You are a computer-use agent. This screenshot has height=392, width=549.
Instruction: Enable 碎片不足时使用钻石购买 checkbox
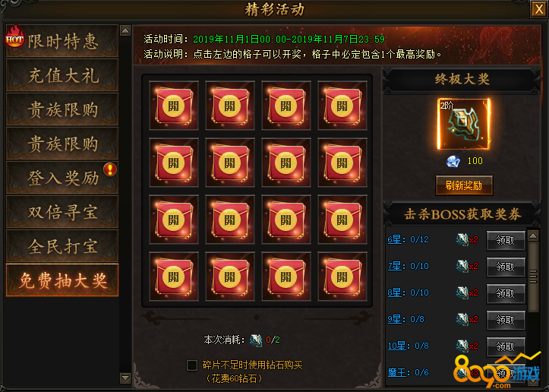(192, 365)
